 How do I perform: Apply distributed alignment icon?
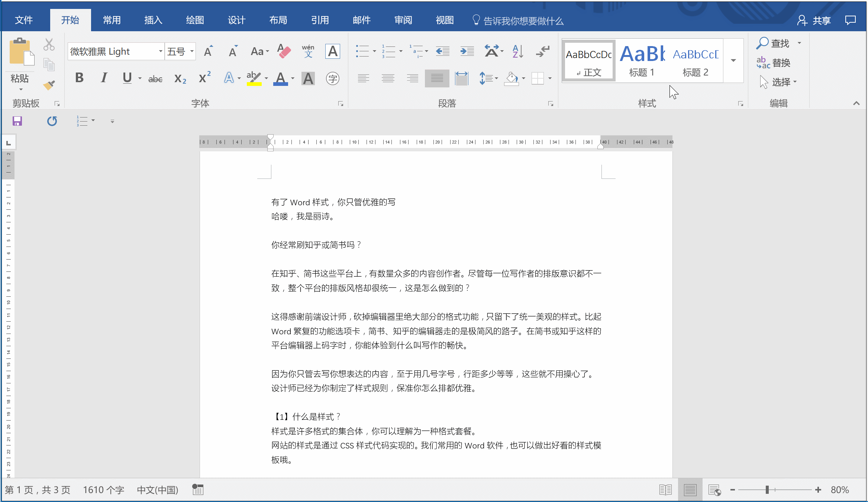point(461,78)
